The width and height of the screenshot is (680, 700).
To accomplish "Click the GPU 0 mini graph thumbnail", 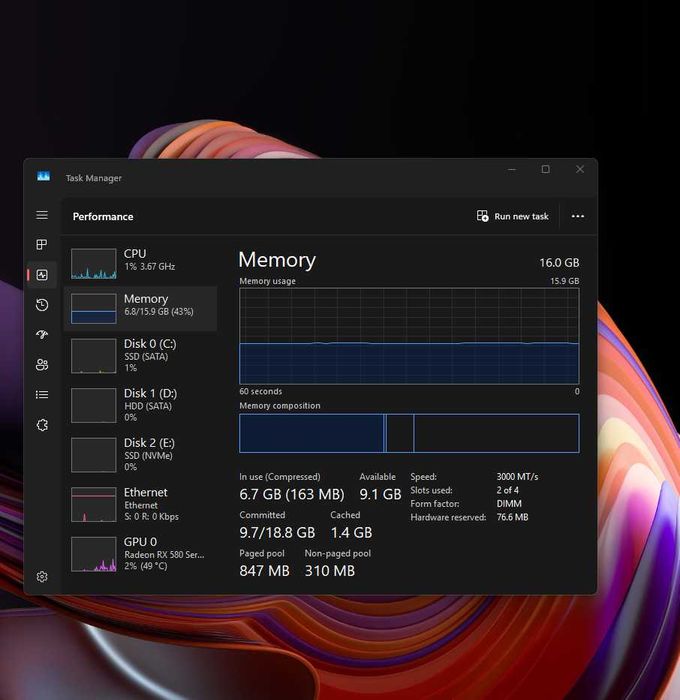I will pyautogui.click(x=94, y=554).
